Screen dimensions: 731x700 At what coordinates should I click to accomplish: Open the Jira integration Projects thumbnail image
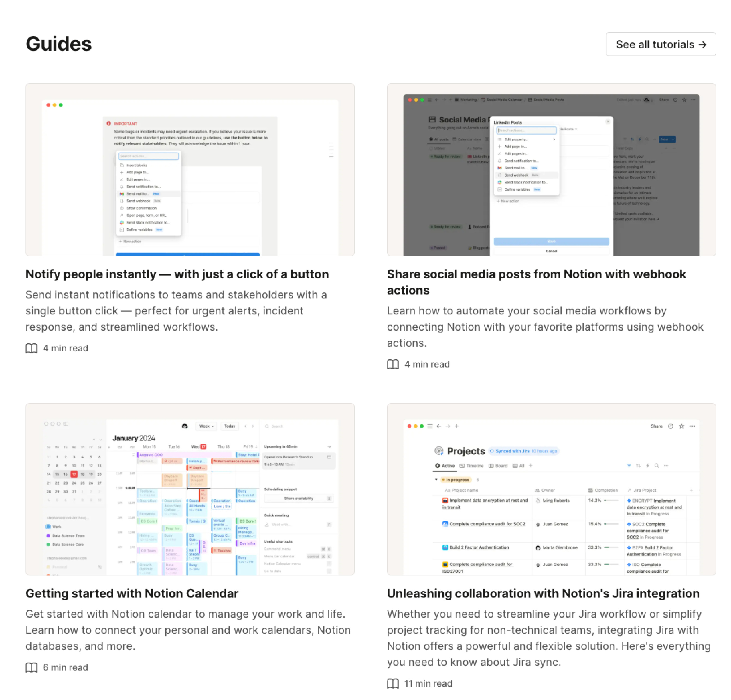pos(551,489)
